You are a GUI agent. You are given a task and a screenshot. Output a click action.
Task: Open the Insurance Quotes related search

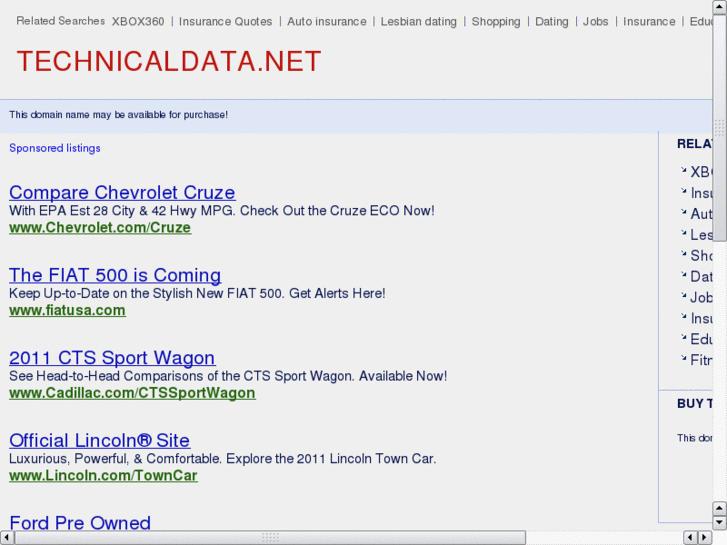[225, 22]
